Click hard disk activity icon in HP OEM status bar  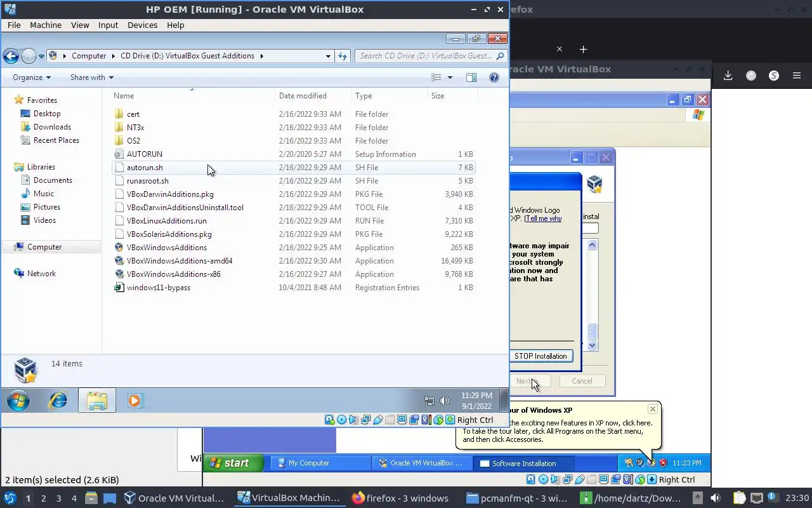tap(329, 420)
